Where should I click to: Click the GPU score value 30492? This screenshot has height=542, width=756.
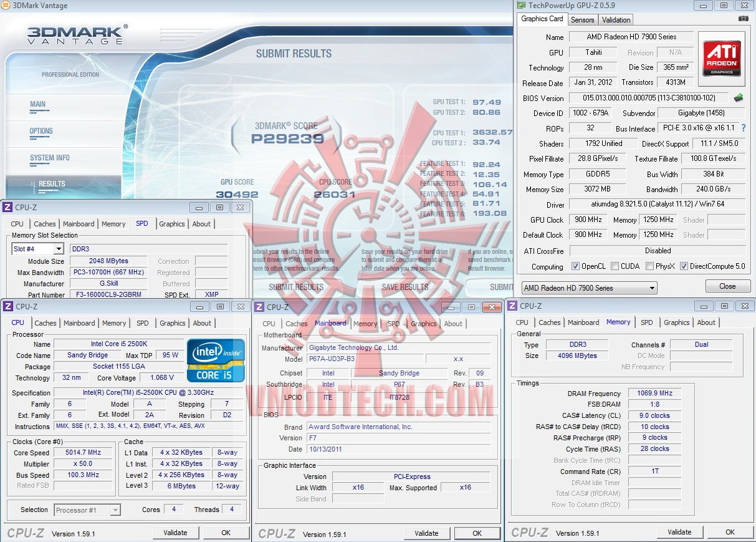(237, 195)
